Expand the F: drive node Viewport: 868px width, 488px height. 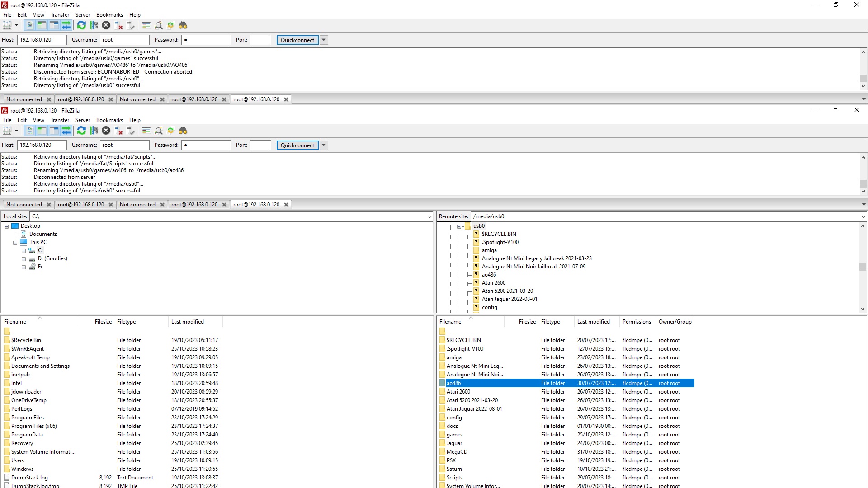[x=24, y=267]
